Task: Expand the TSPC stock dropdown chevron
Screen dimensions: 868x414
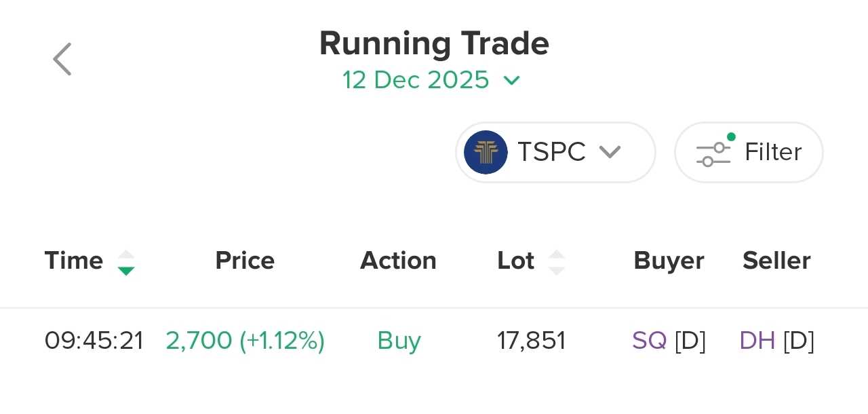Action: click(610, 152)
